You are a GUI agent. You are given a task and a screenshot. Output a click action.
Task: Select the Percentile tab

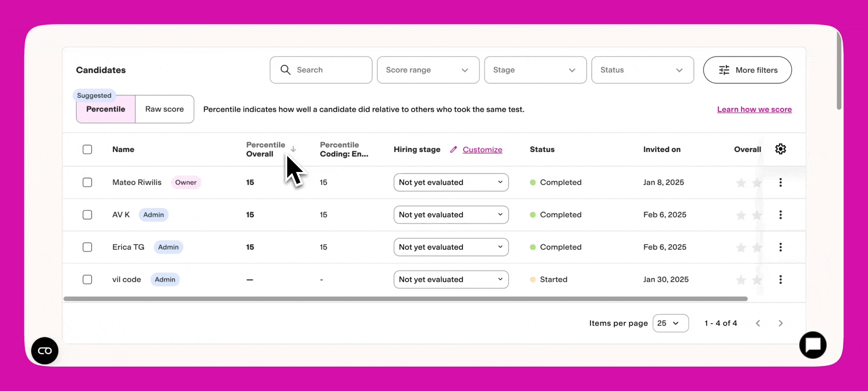[106, 109]
